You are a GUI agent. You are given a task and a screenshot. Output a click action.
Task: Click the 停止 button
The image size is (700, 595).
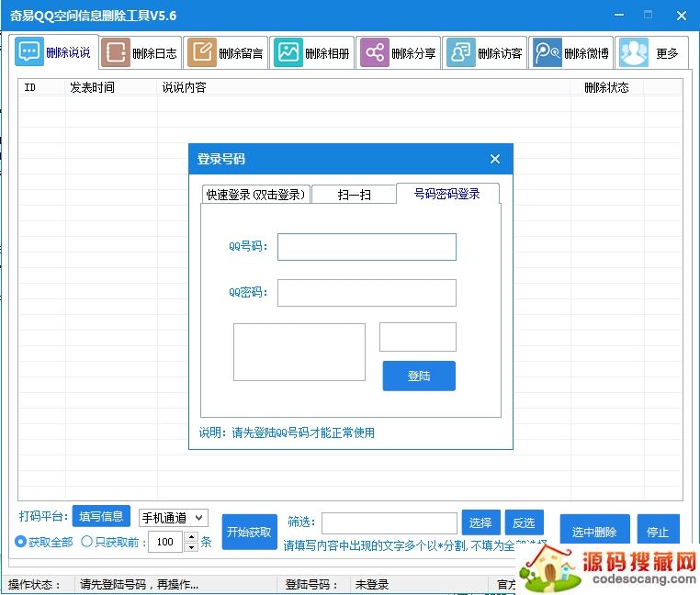tap(658, 531)
